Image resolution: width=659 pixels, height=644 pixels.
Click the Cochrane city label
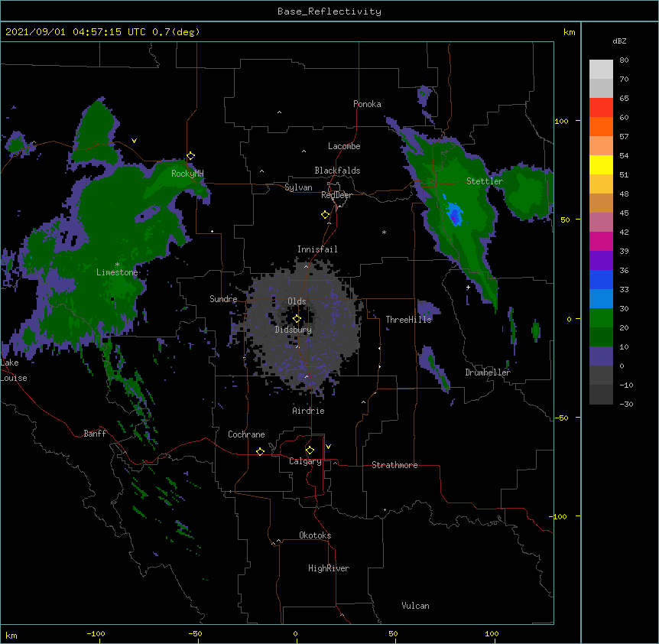pyautogui.click(x=246, y=434)
